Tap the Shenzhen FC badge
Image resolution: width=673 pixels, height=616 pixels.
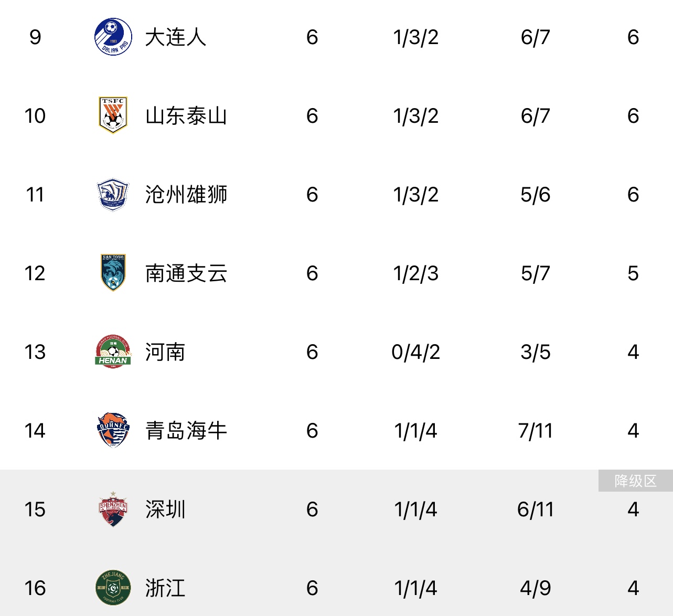pos(113,509)
